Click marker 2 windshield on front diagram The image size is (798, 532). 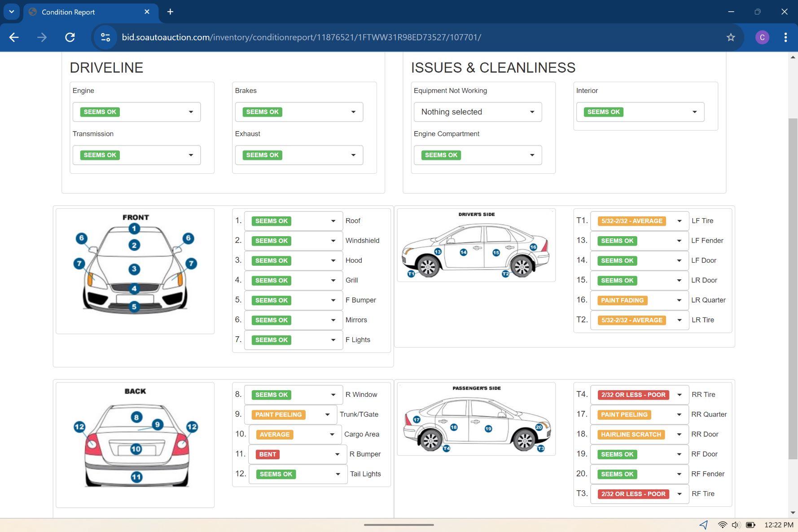[x=134, y=245]
